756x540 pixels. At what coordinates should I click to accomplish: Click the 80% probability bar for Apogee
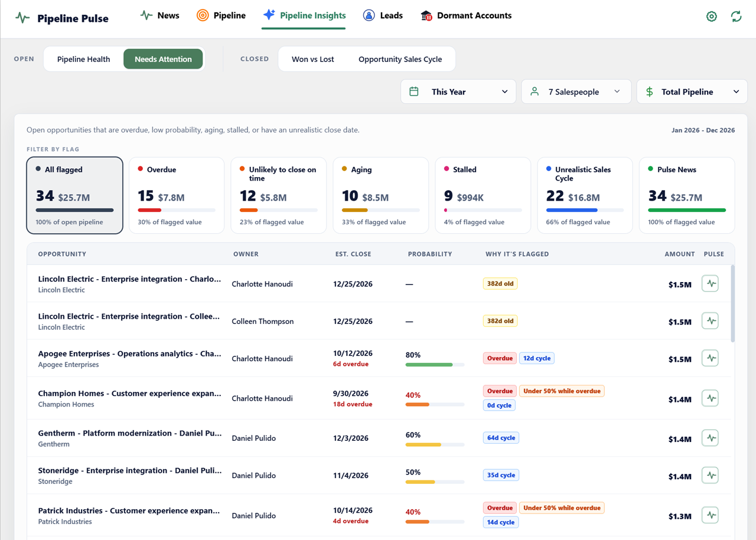[x=435, y=365]
